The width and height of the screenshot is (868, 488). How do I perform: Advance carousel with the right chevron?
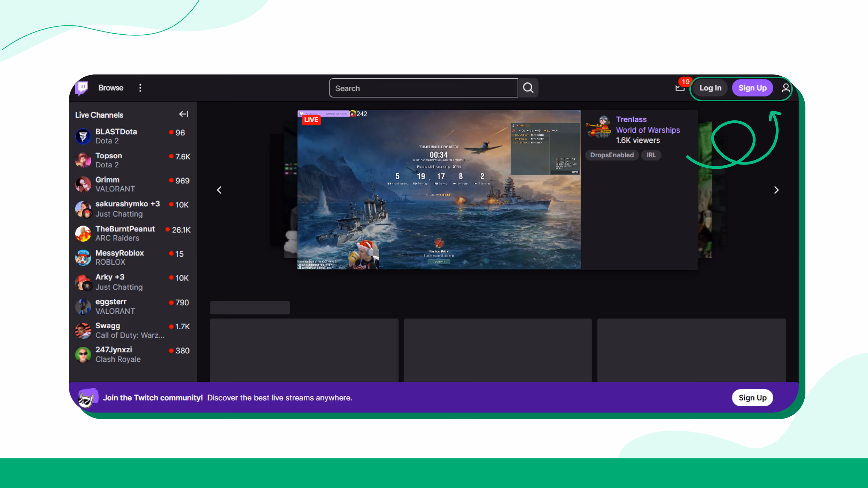776,190
